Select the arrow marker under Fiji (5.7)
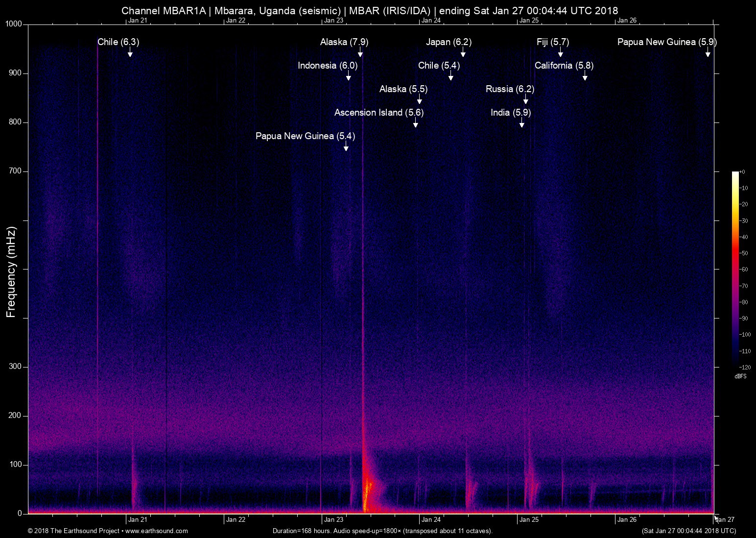This screenshot has width=756, height=538. pos(560,52)
